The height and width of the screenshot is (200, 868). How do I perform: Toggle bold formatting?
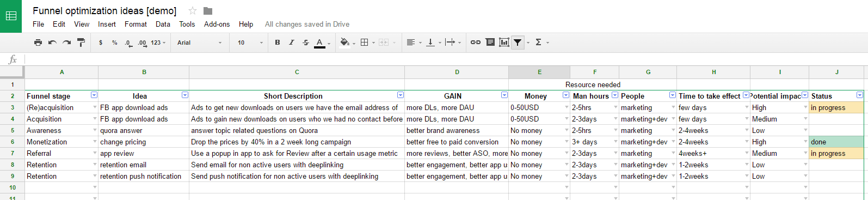(278, 43)
